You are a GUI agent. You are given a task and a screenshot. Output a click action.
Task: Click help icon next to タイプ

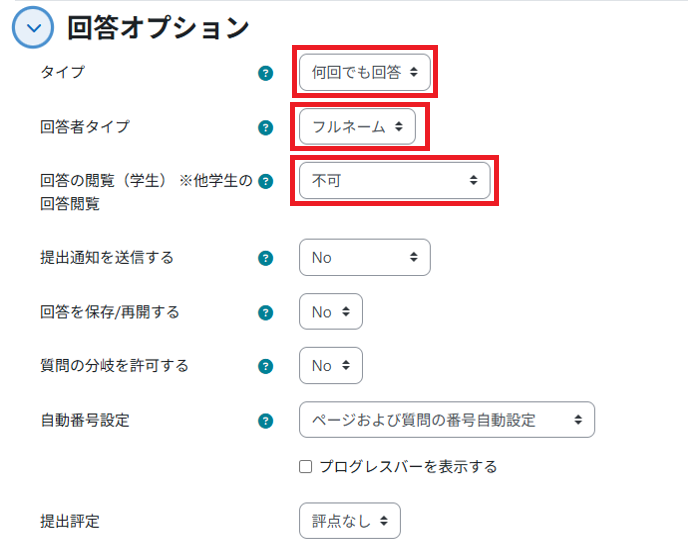[265, 73]
